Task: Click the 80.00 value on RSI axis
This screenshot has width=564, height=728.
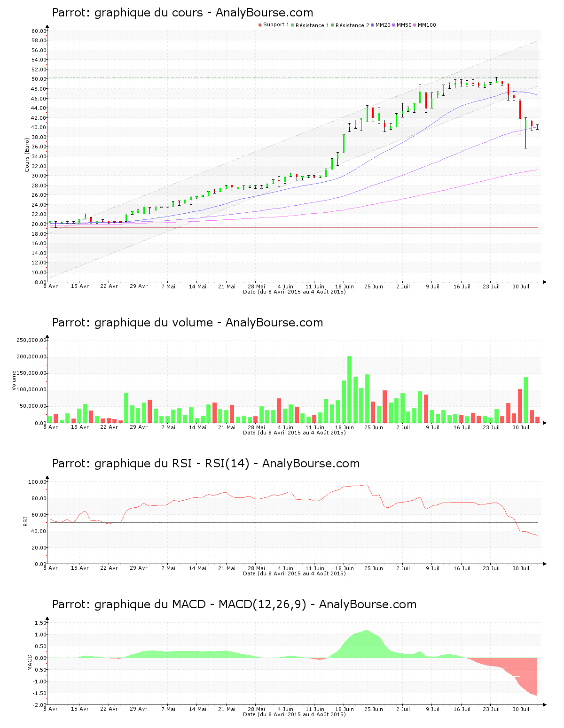Action: point(39,498)
